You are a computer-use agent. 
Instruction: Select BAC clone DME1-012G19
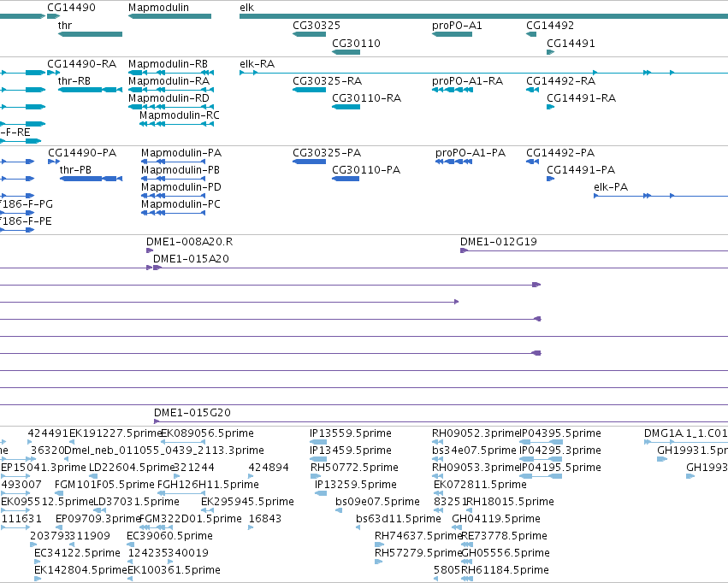498,242
